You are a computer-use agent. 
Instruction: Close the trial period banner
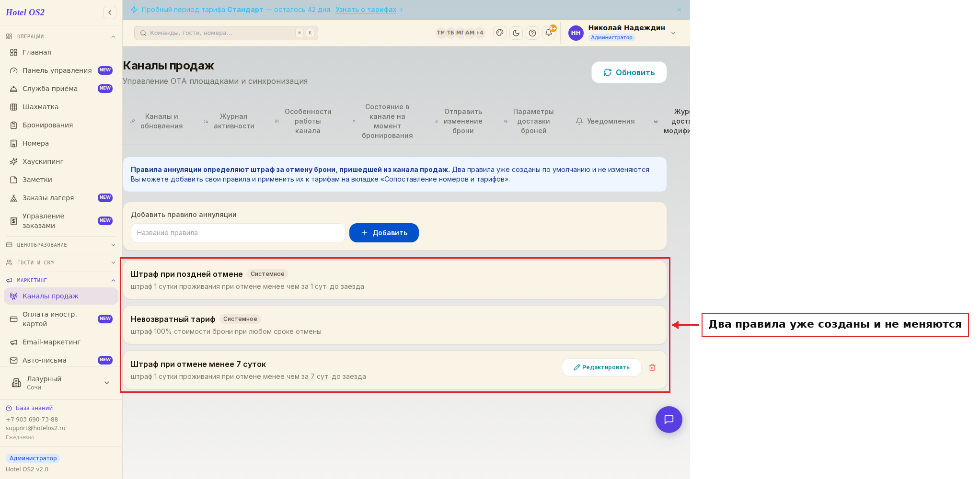click(679, 10)
